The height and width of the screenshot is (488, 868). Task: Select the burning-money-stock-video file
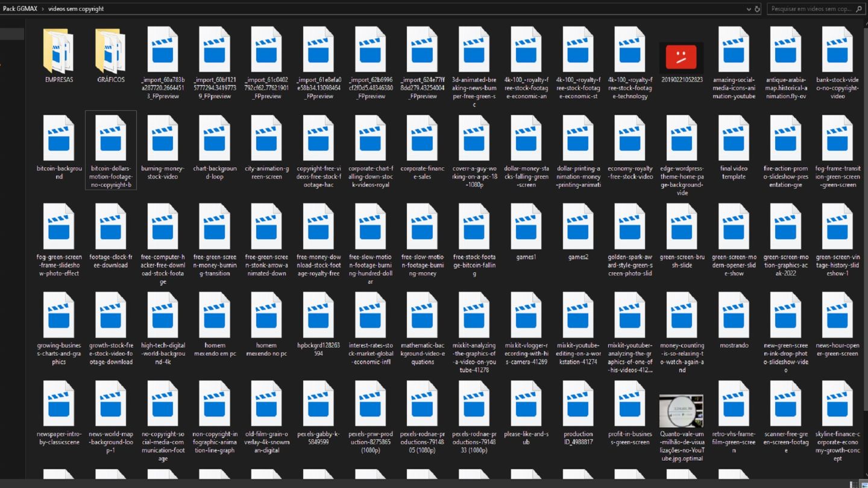pyautogui.click(x=163, y=148)
